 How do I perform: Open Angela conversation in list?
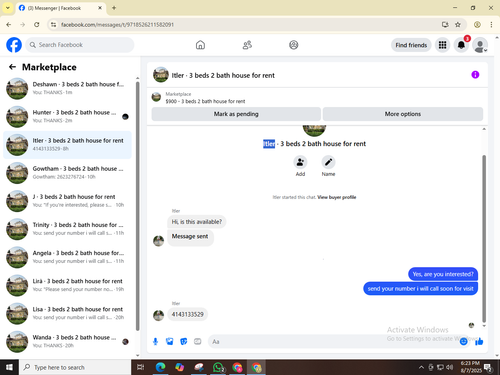point(68,257)
